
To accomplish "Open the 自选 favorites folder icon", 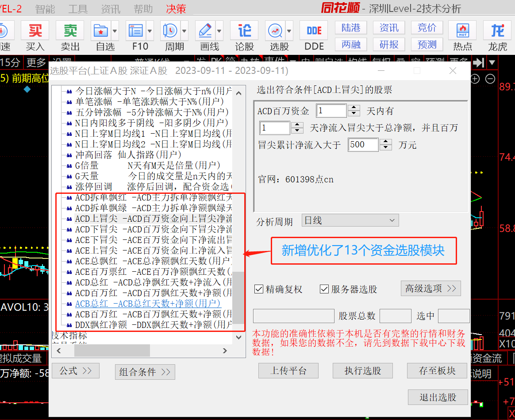I will pos(101,31).
